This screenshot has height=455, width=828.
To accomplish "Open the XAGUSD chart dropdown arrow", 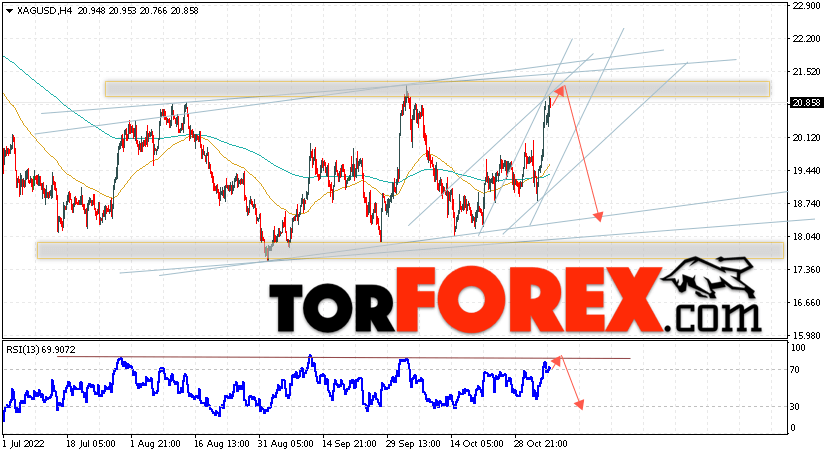I will point(10,11).
